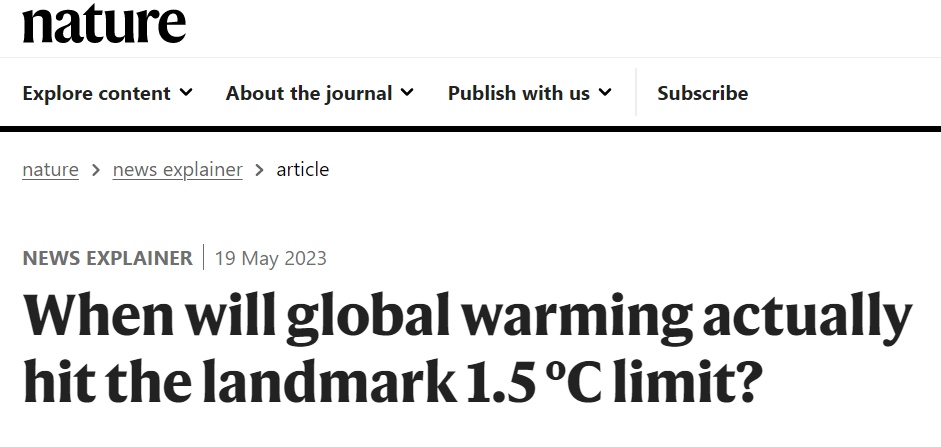The height and width of the screenshot is (447, 941).
Task: Select the NEWS EXPLAINER category label
Action: point(107,258)
